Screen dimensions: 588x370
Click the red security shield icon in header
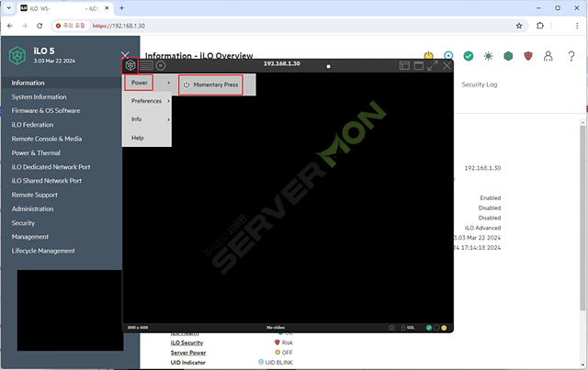pos(528,56)
